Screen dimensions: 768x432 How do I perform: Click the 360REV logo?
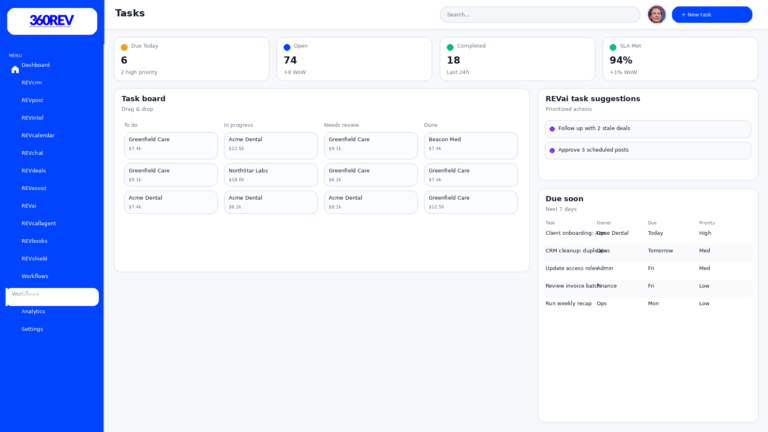52,21
